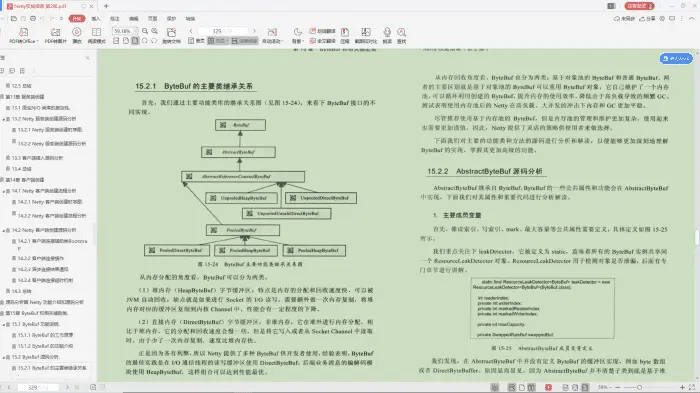Viewport: 700px width, 393px height.
Task: Open the find search tool
Action: 402,35
